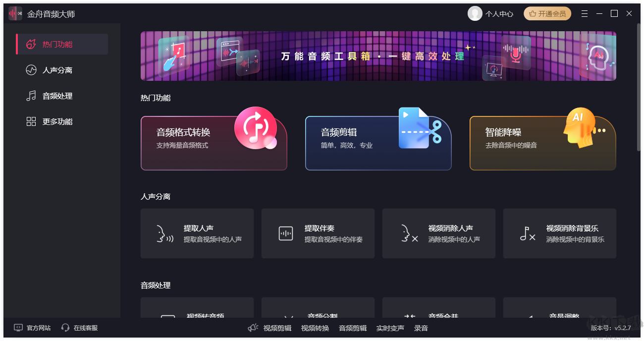Select 热门功能 in the sidebar
This screenshot has width=644, height=341.
tap(62, 44)
